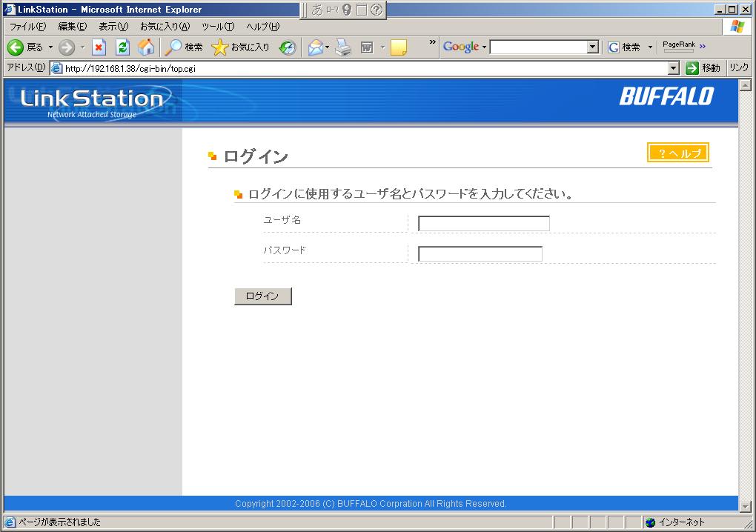This screenshot has height=532, width=756.
Task: Click the パスワード label text
Action: 285,250
